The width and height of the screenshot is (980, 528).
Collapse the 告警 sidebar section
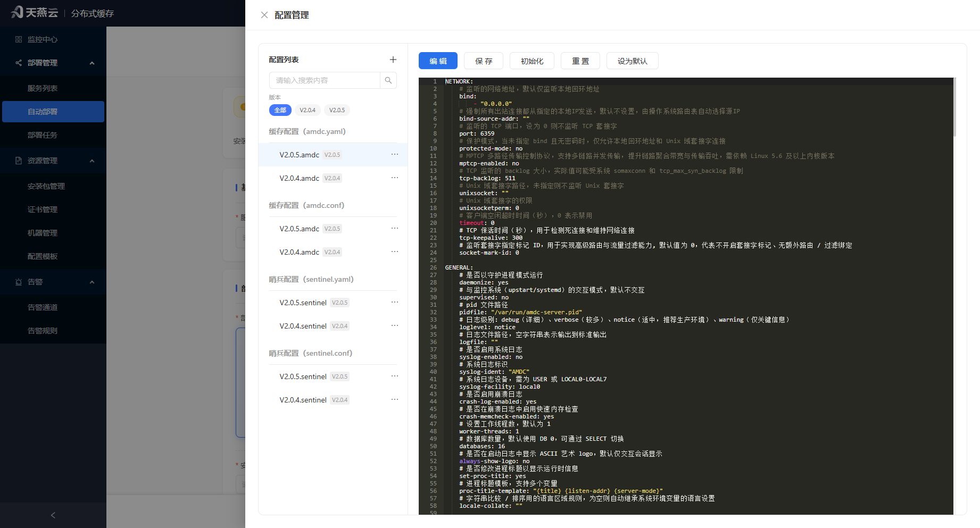point(92,282)
